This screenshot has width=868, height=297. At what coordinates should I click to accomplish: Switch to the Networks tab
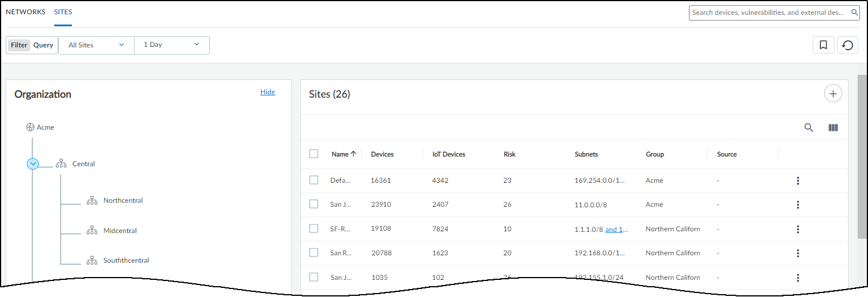[25, 12]
